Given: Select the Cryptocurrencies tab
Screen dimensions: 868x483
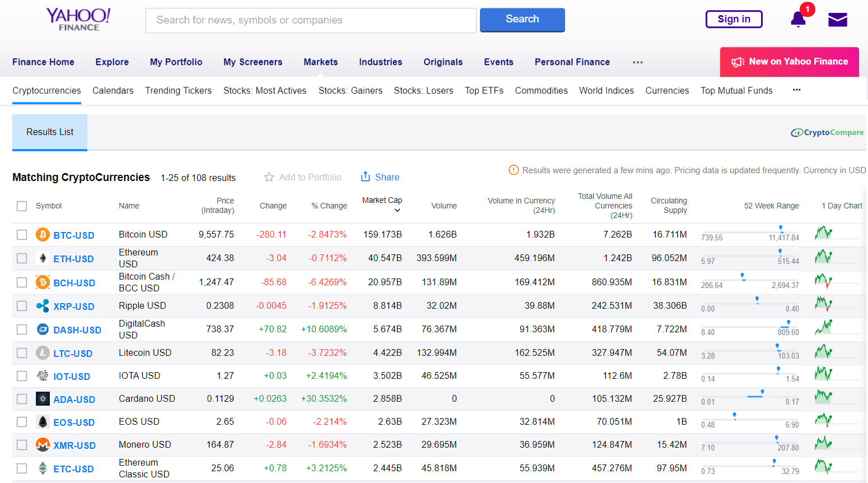Looking at the screenshot, I should [46, 90].
